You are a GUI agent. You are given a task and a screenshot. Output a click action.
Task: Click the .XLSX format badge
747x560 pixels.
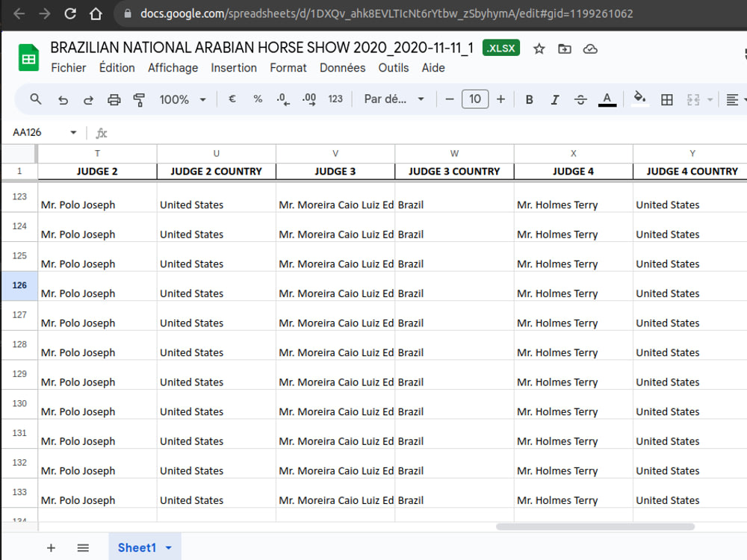point(501,48)
